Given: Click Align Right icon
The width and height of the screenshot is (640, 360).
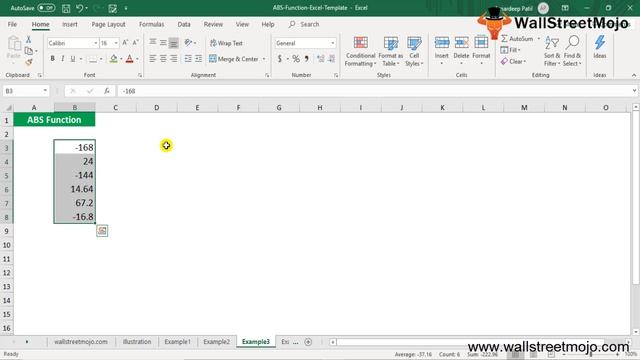Looking at the screenshot, I should (x=173, y=59).
